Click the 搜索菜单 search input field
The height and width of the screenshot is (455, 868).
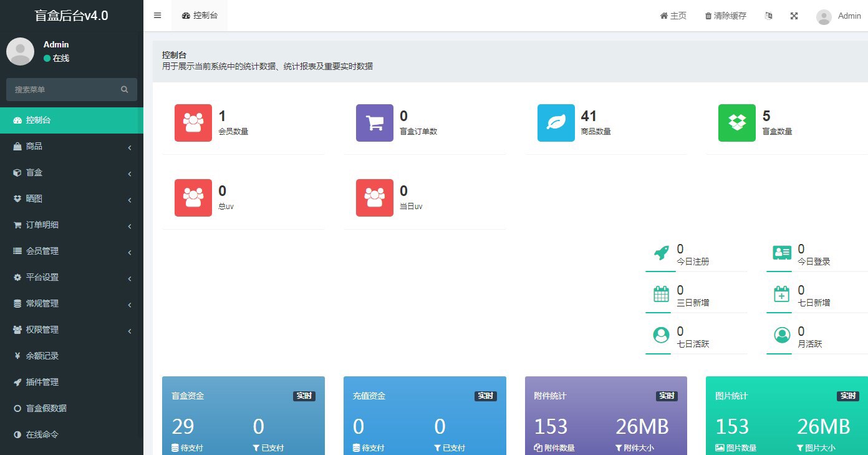click(x=65, y=90)
